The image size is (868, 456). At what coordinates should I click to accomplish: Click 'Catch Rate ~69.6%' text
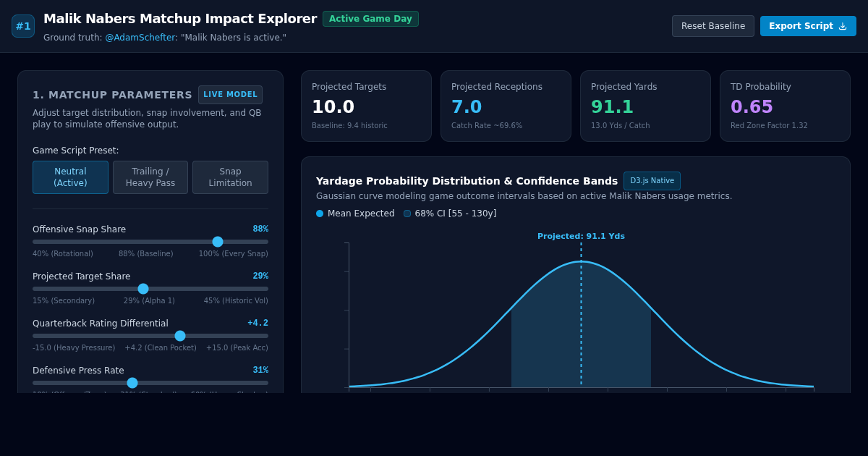[487, 126]
